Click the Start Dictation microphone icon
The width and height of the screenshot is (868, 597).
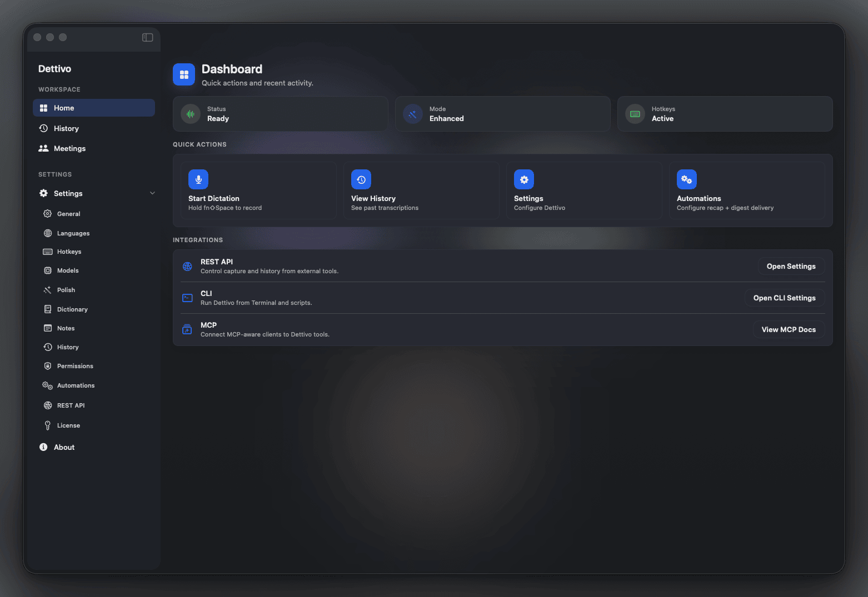pos(198,179)
